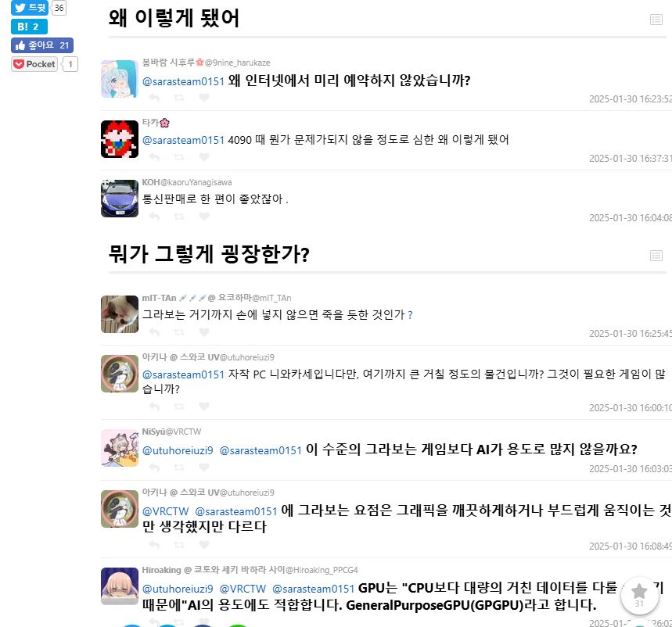The image size is (672, 627).
Task: Open @sarasteam0151 mention in the 타카 tweet
Action: point(183,140)
